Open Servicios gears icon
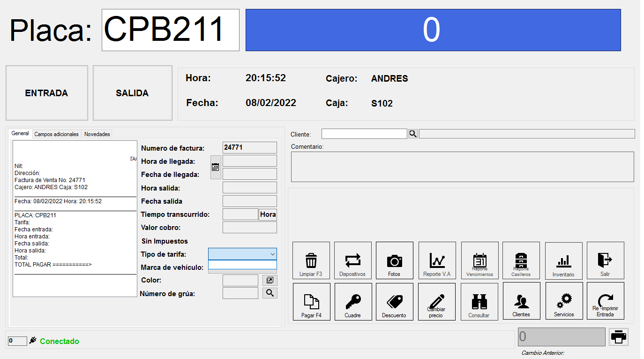The height and width of the screenshot is (359, 644). click(564, 301)
